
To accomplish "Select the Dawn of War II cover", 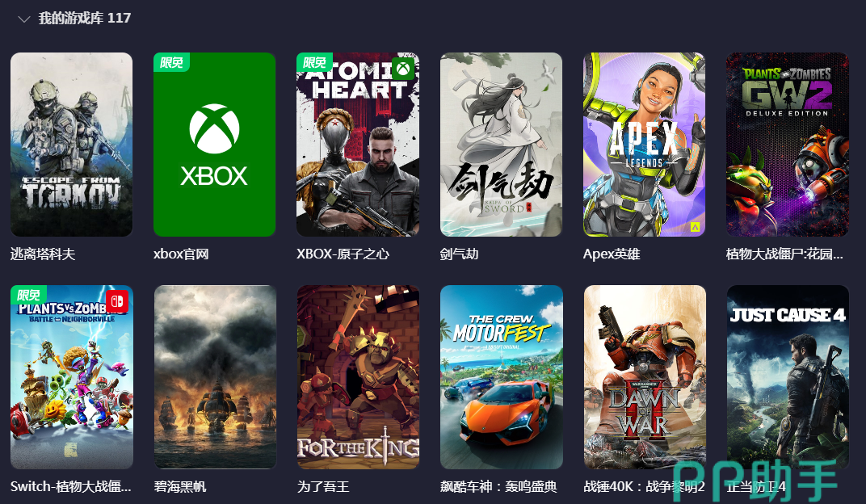I will tap(645, 377).
